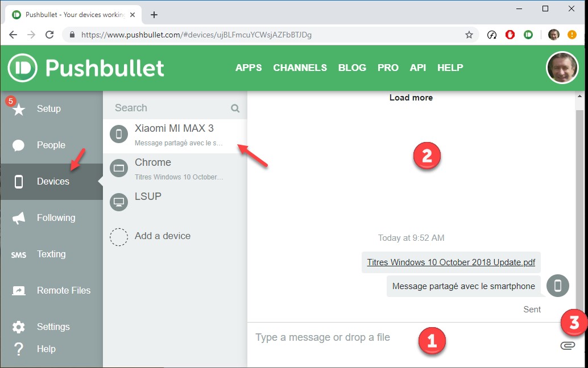Click the search magnifier icon
The width and height of the screenshot is (588, 368).
[x=235, y=108]
